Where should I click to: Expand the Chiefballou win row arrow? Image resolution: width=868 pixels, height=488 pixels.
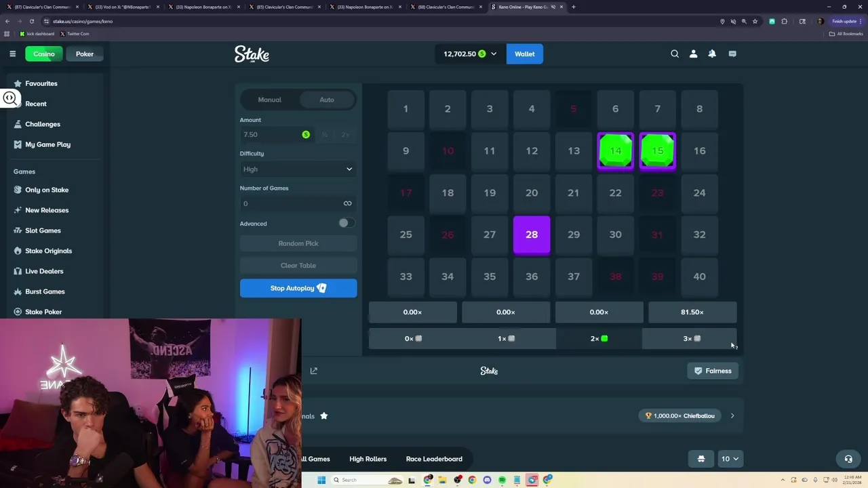pyautogui.click(x=732, y=415)
